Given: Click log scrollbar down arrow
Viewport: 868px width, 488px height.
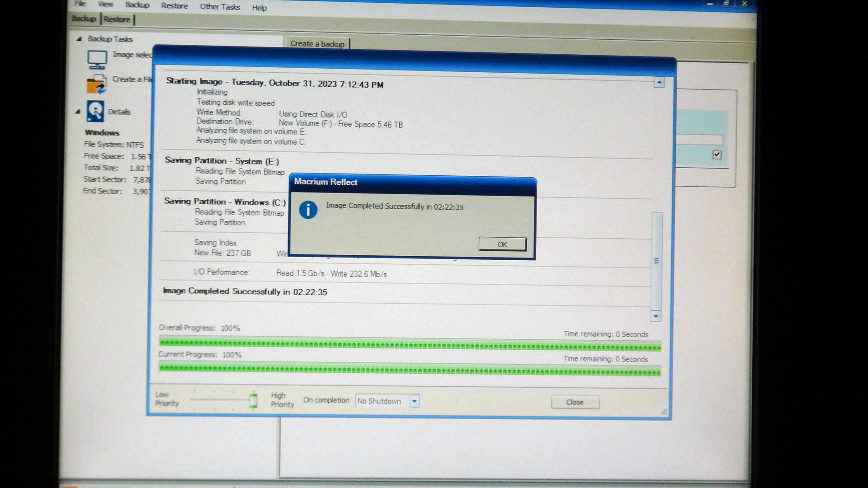Looking at the screenshot, I should coord(656,316).
